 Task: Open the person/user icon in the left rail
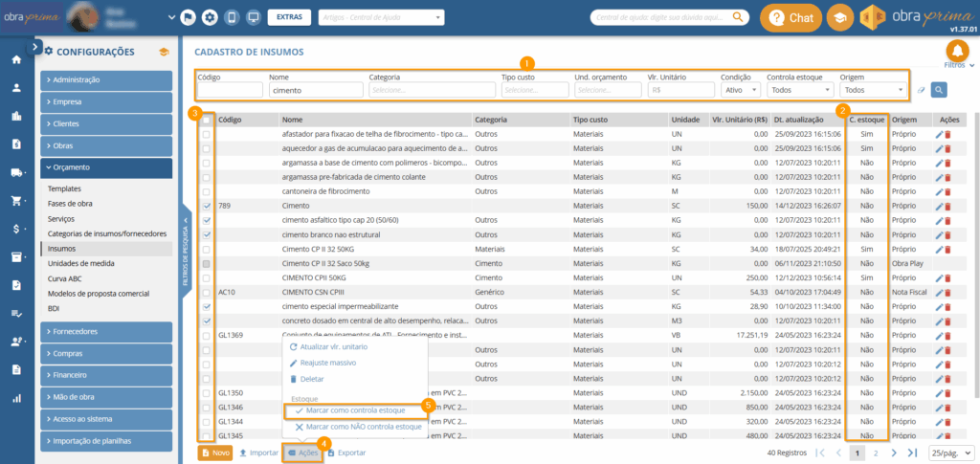pos(16,88)
